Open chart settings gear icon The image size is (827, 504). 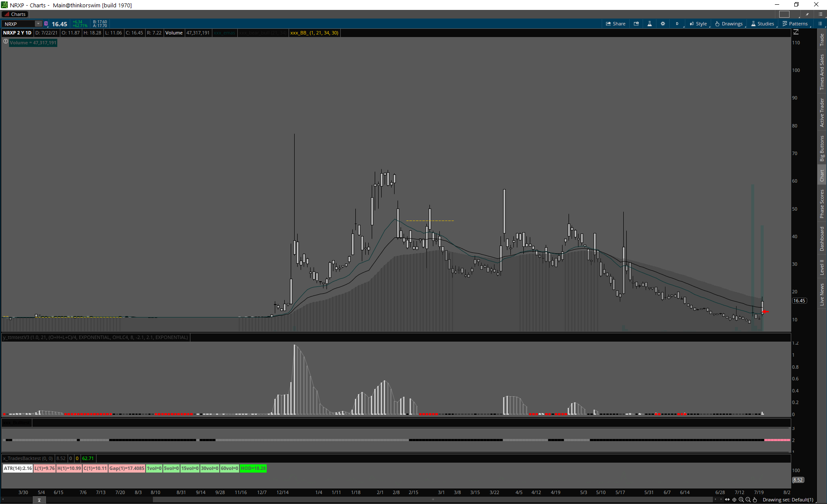pos(663,24)
